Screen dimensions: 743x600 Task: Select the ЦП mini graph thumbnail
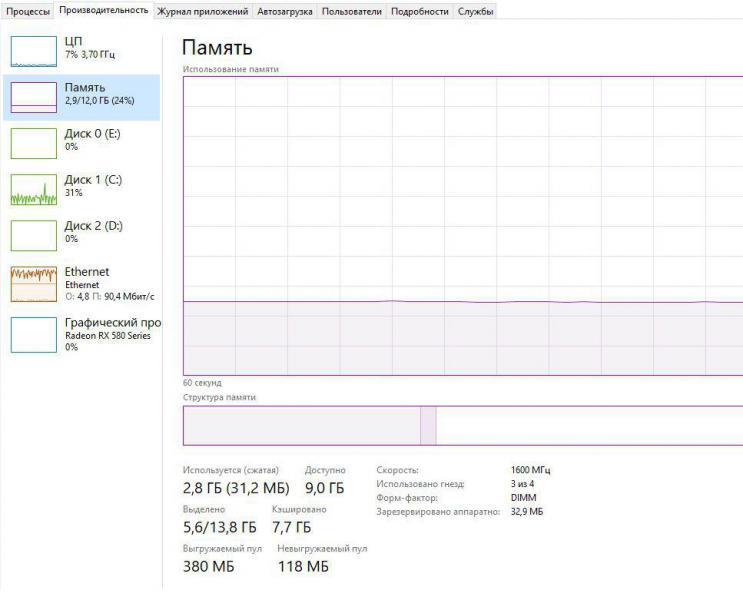point(33,51)
